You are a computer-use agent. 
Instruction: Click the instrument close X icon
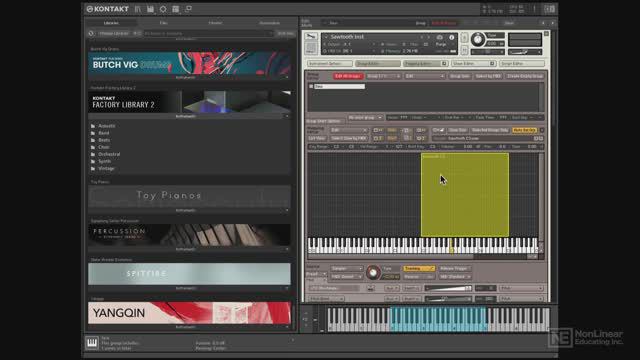547,33
